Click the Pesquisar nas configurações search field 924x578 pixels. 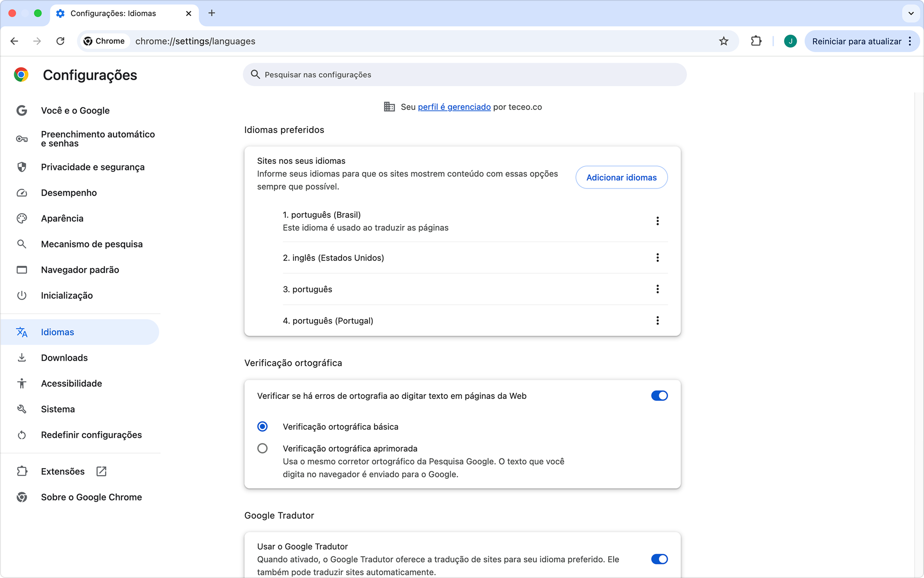pyautogui.click(x=464, y=75)
